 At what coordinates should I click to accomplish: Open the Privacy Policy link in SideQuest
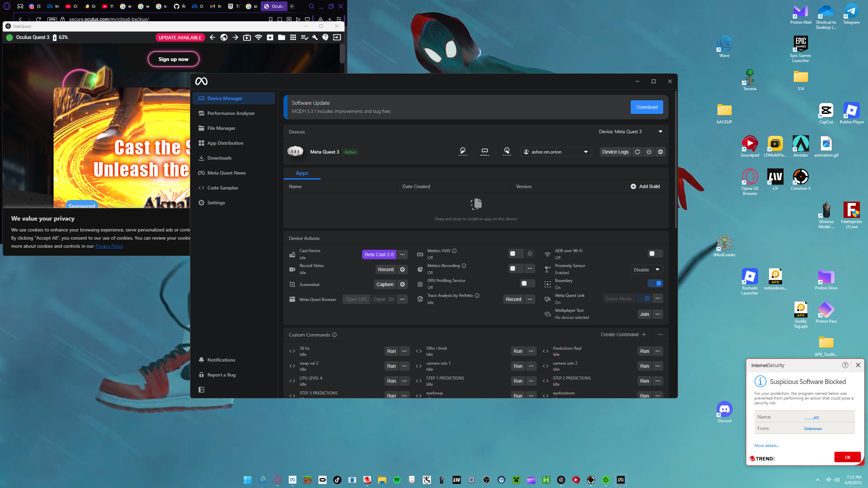tap(109, 246)
